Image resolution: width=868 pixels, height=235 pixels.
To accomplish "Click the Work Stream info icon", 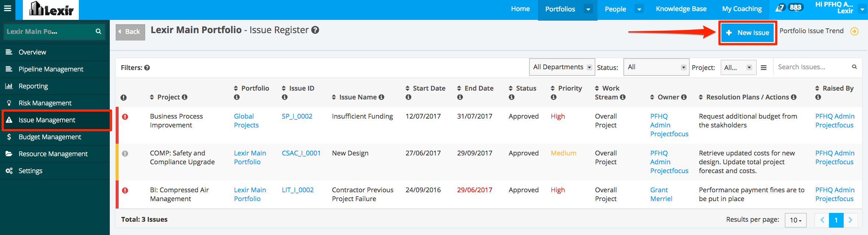I will 623,97.
